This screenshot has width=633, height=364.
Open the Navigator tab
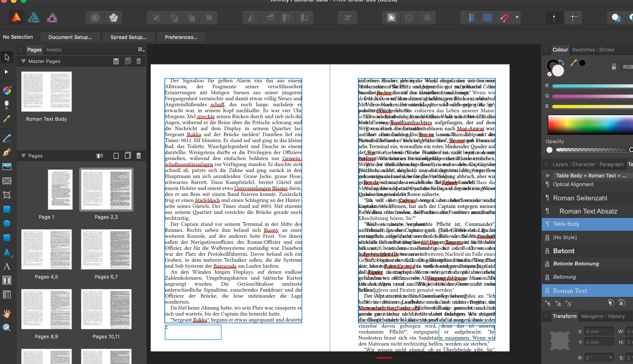pyautogui.click(x=592, y=316)
